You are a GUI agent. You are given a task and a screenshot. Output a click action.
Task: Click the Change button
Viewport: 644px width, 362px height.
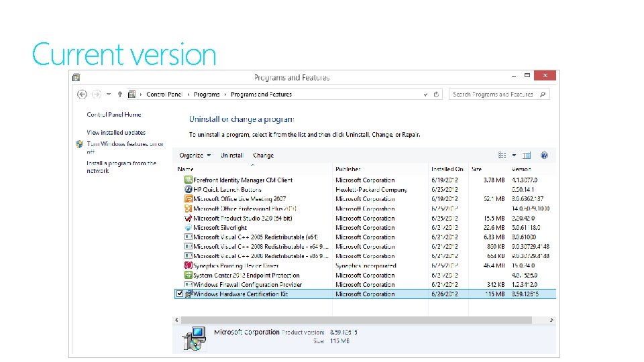coord(263,155)
